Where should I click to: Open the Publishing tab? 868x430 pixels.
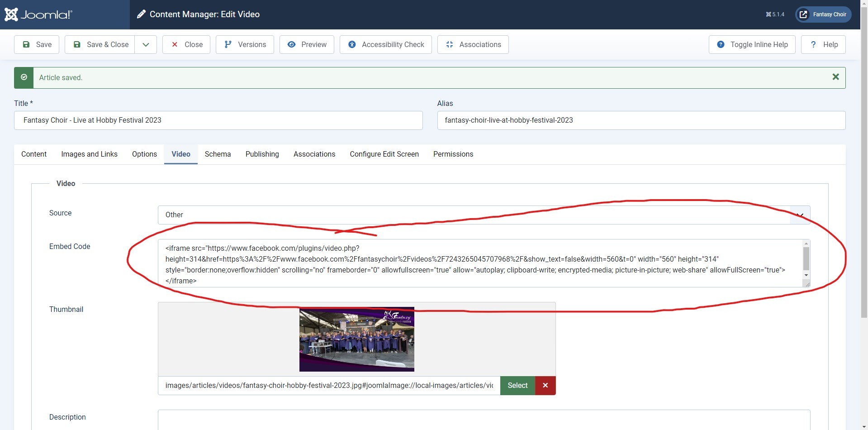[x=262, y=154]
